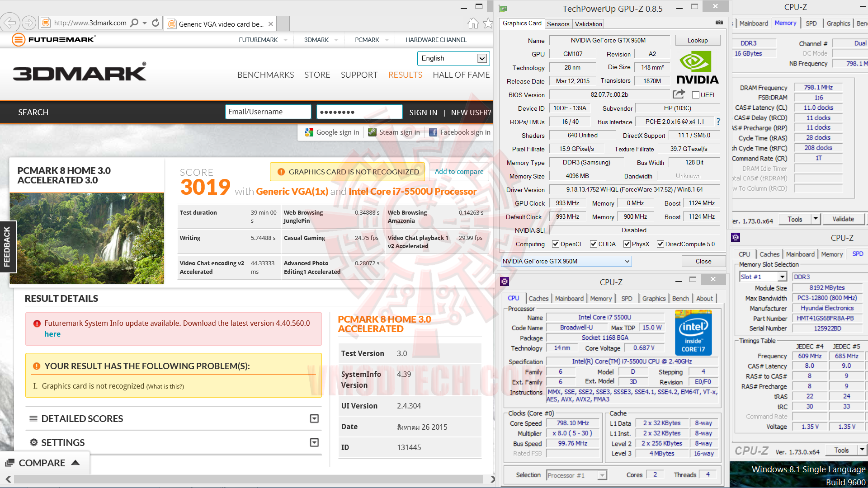Switch to the GPU-Z Sensors tab
Image resolution: width=868 pixels, height=488 pixels.
click(x=558, y=24)
